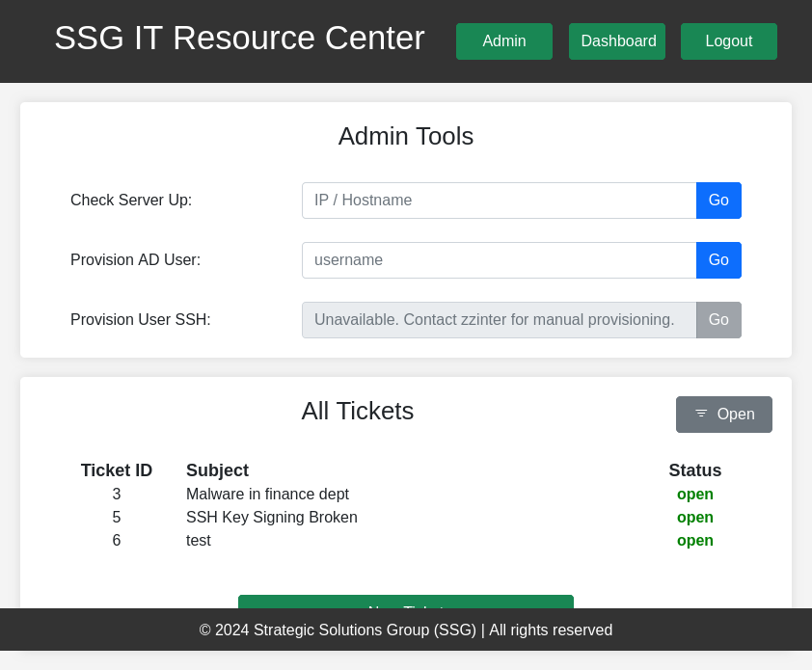Click the 'Check Server Up:' label

pos(131,201)
